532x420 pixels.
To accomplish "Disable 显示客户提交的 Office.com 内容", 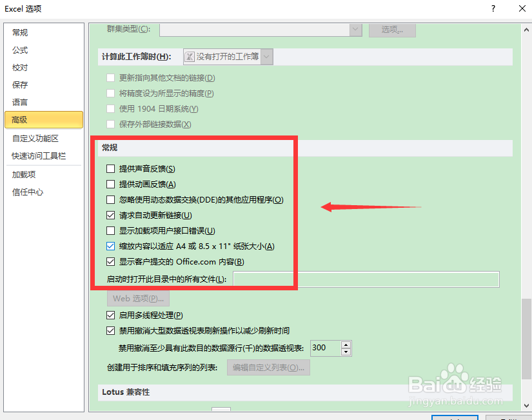I will (x=110, y=261).
